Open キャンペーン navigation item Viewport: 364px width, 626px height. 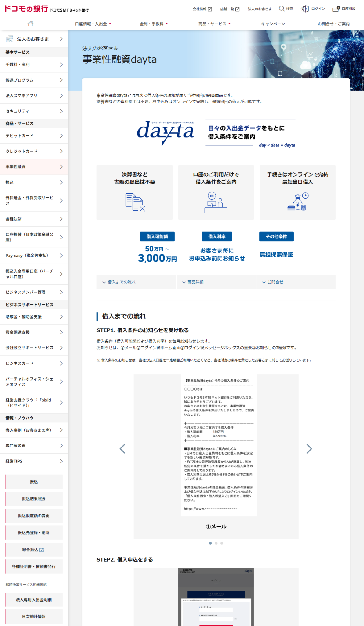[273, 24]
